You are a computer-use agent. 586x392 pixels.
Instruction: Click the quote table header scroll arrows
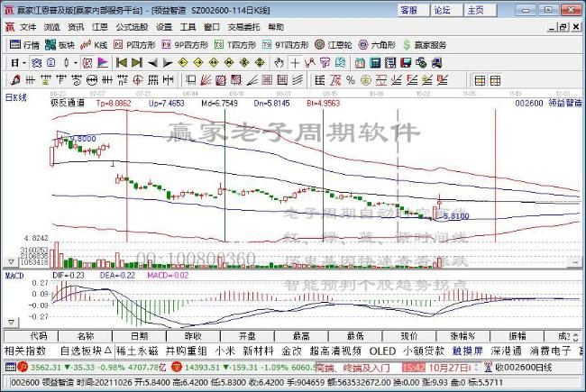tap(575, 337)
